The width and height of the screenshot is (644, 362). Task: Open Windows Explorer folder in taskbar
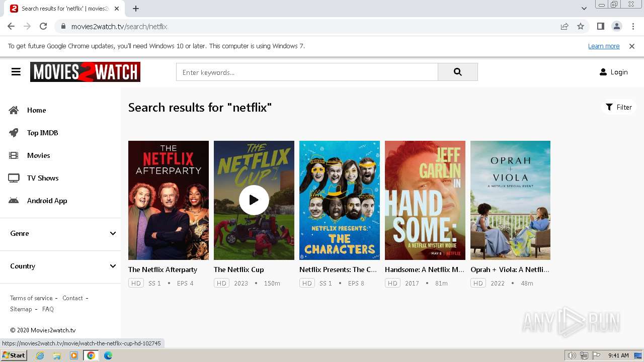tap(57, 355)
